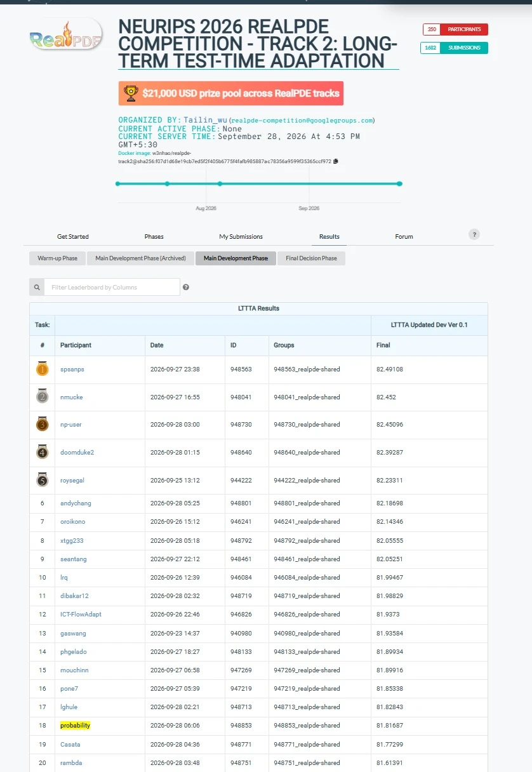532x772 pixels.
Task: Open participant Casata profile link
Action: click(x=70, y=744)
